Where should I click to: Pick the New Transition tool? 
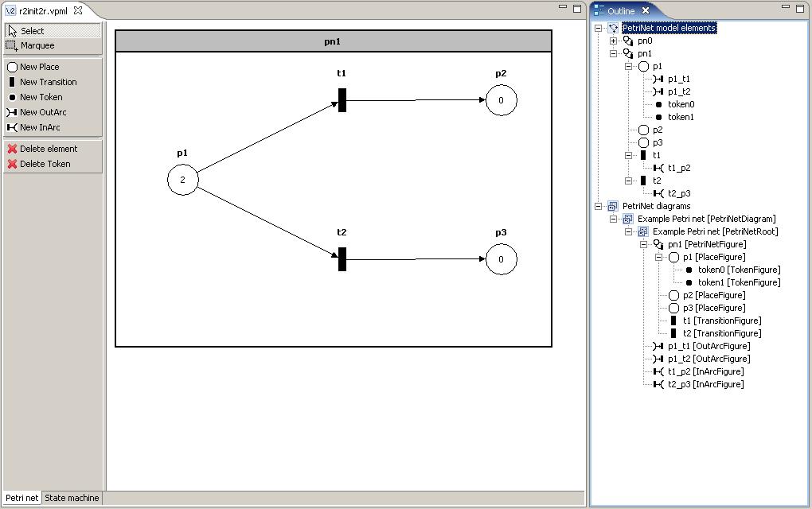(53, 82)
